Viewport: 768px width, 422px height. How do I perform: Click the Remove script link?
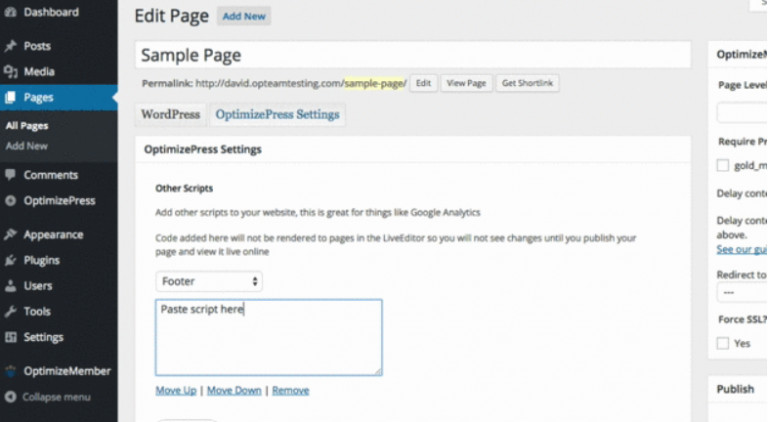tap(290, 390)
